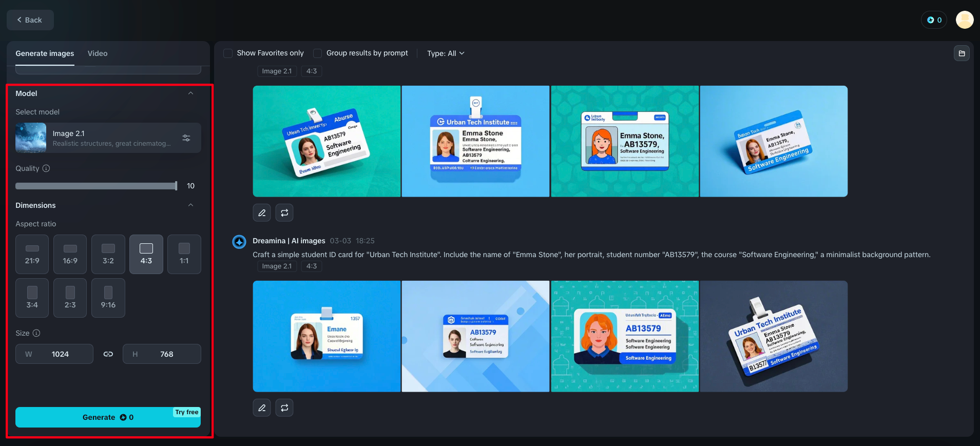Open the user profile avatar
The image size is (980, 446).
tap(965, 20)
